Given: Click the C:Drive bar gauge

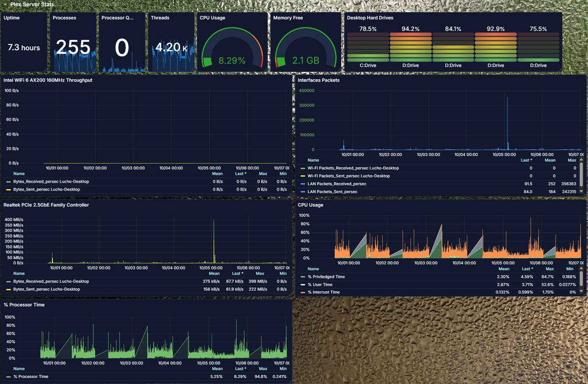Looking at the screenshot, I should (368, 47).
